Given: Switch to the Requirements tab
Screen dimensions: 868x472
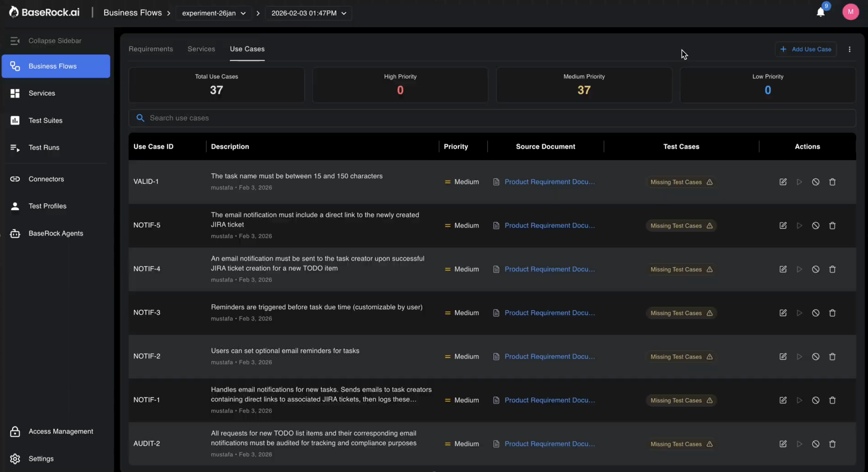Looking at the screenshot, I should pos(151,49).
